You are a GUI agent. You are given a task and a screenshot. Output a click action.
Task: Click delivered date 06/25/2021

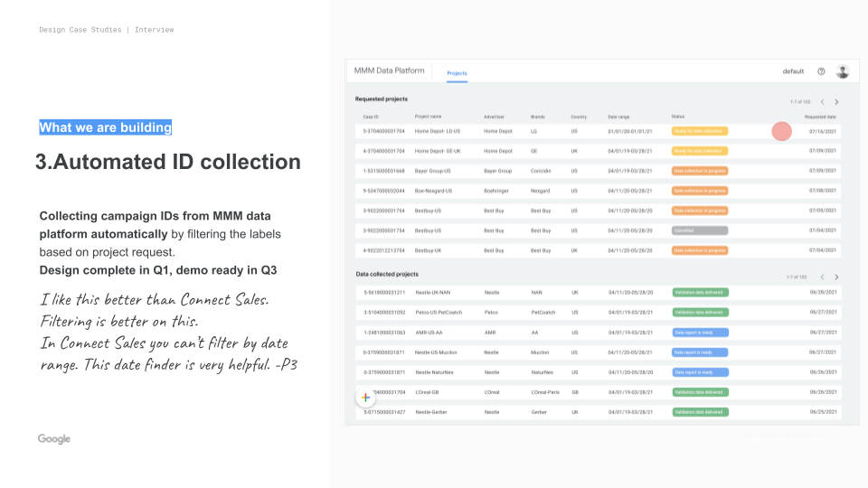point(823,412)
